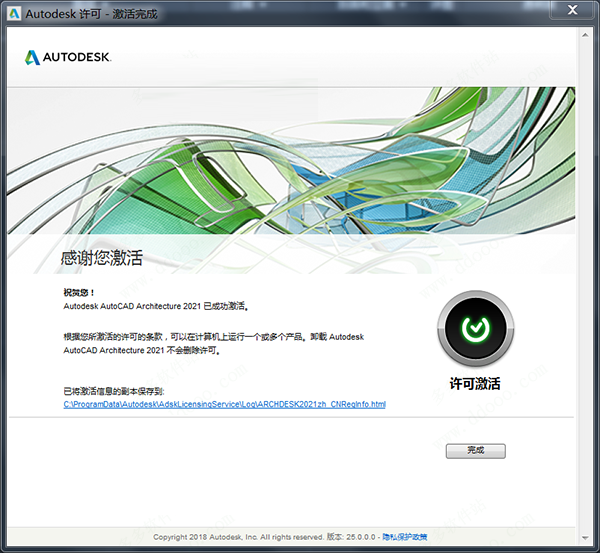Click the 完成 (Finish) button
Screen dimensions: 600x553
(x=475, y=451)
